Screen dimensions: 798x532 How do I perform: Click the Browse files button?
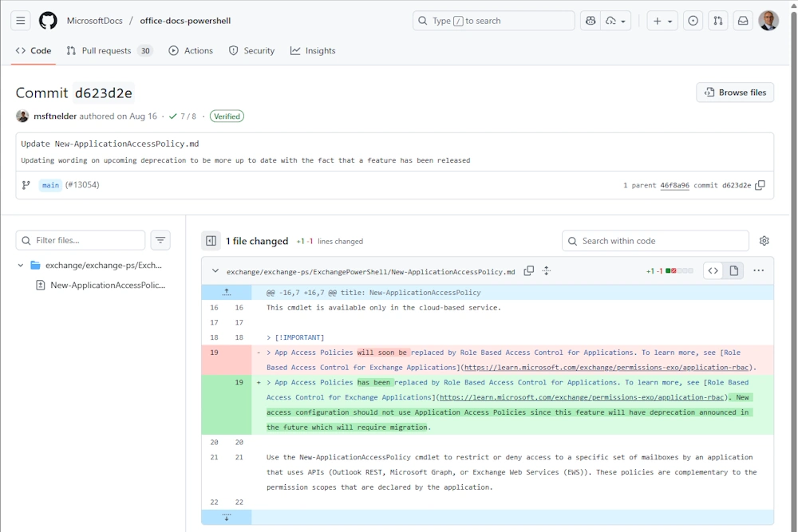pyautogui.click(x=735, y=93)
